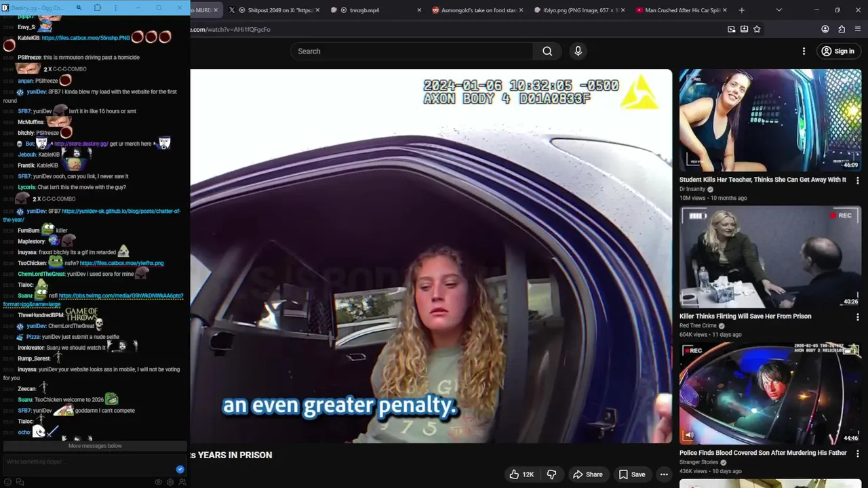The image size is (868, 488).
Task: Click the body-cam video player
Action: coord(431,256)
